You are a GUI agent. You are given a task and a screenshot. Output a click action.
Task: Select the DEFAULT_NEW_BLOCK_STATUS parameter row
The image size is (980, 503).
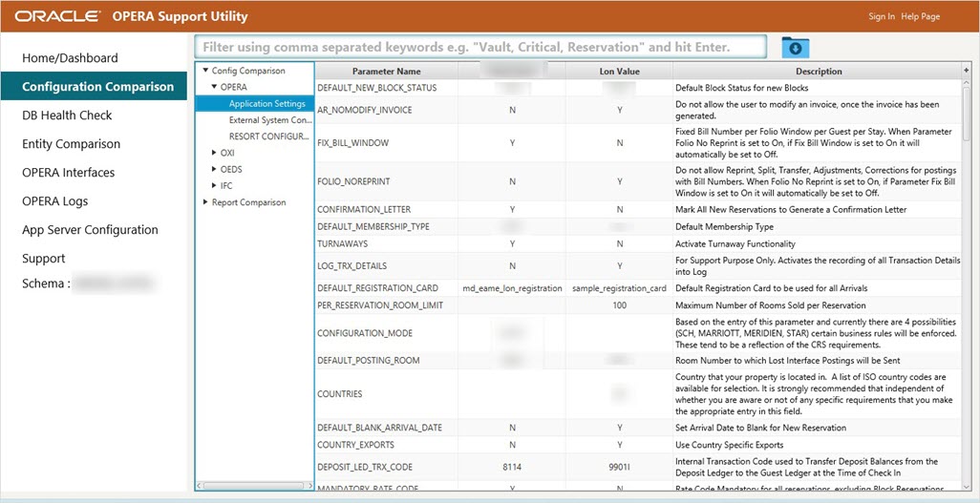coord(638,88)
